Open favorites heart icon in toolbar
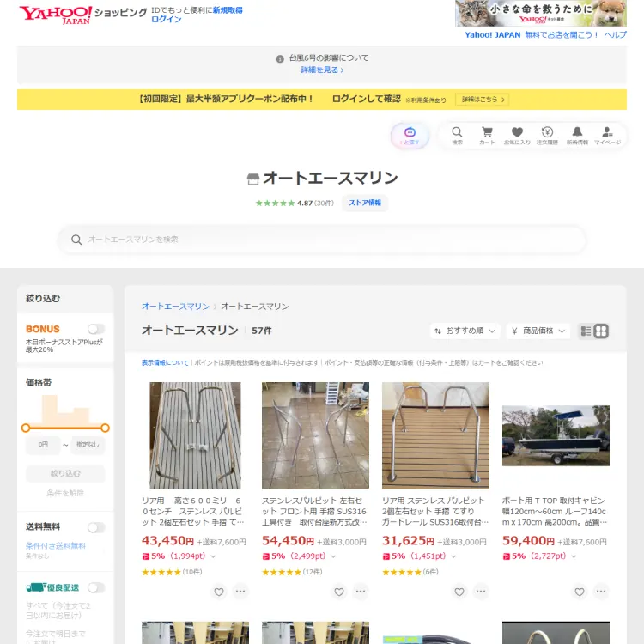The height and width of the screenshot is (644, 644). pyautogui.click(x=517, y=136)
